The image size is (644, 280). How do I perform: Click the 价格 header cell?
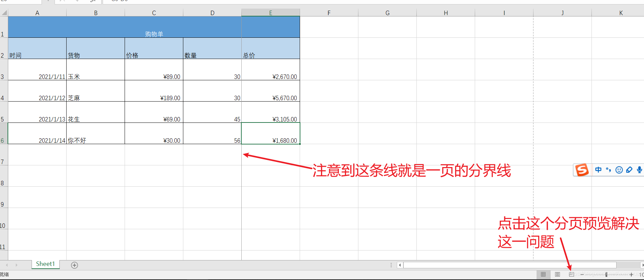(x=154, y=48)
